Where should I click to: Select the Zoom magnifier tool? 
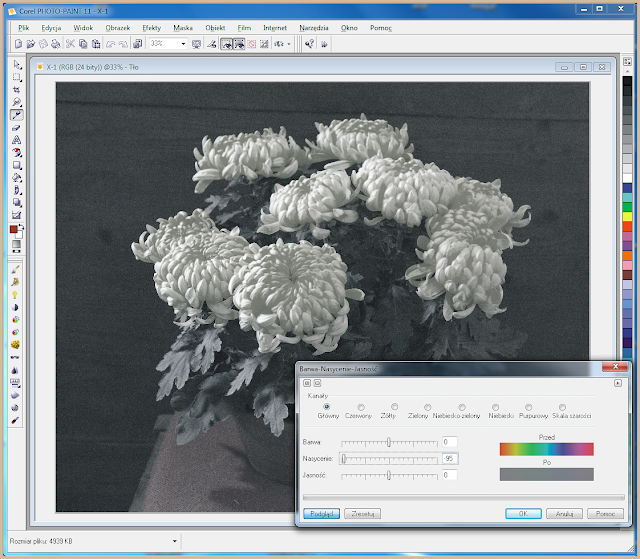tap(17, 102)
